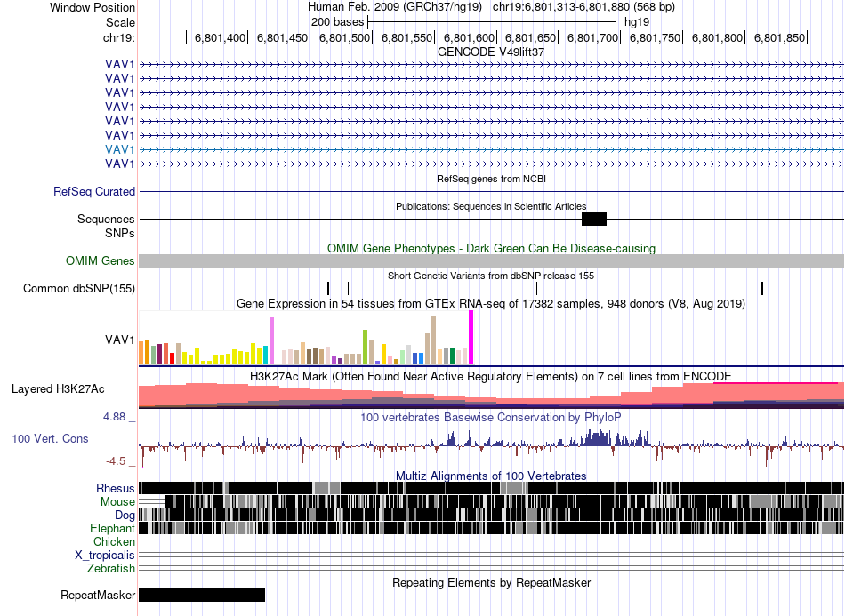Click the Chicken alignment label
845x616 pixels.
[x=114, y=541]
